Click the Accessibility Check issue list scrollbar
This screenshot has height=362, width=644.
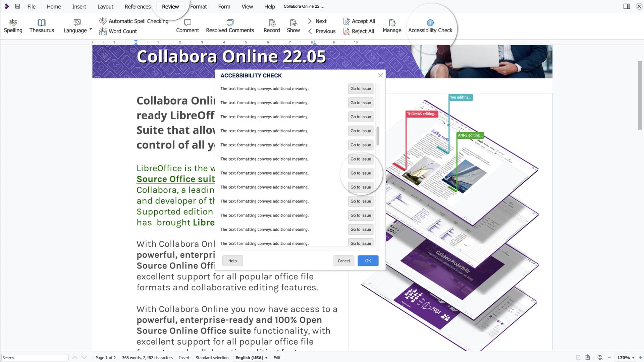click(x=378, y=136)
